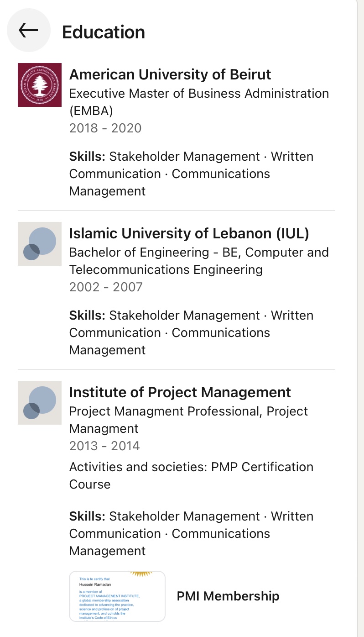This screenshot has height=637, width=364.
Task: Open the PMI Membership certificate thumbnail
Action: coord(117,596)
